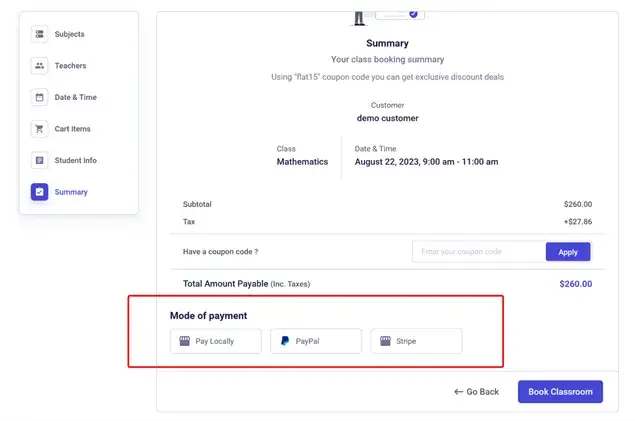
Task: Click the August 22, 2023 date and time
Action: (x=426, y=162)
